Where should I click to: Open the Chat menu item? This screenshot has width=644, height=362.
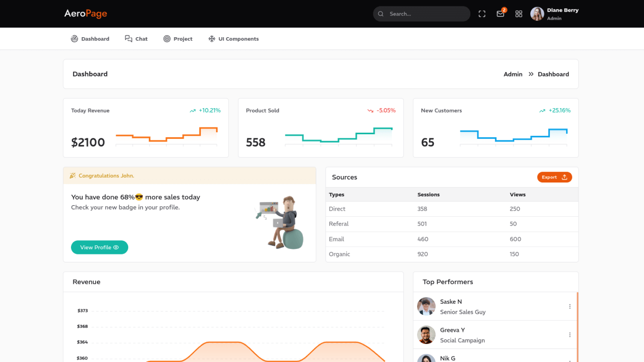click(136, 39)
